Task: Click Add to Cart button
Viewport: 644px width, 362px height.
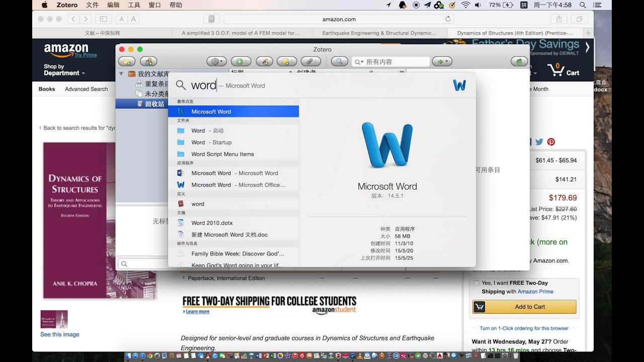Action: tap(524, 307)
